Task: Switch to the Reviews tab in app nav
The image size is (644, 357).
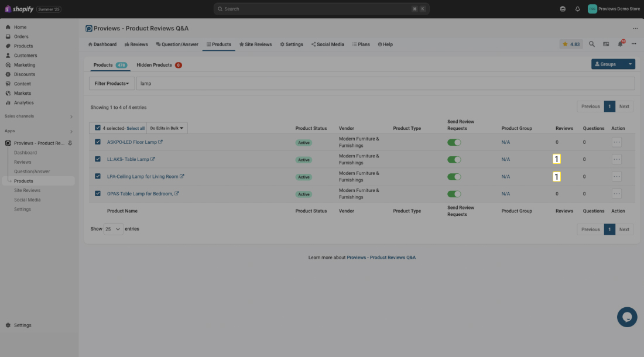Action: coord(136,44)
